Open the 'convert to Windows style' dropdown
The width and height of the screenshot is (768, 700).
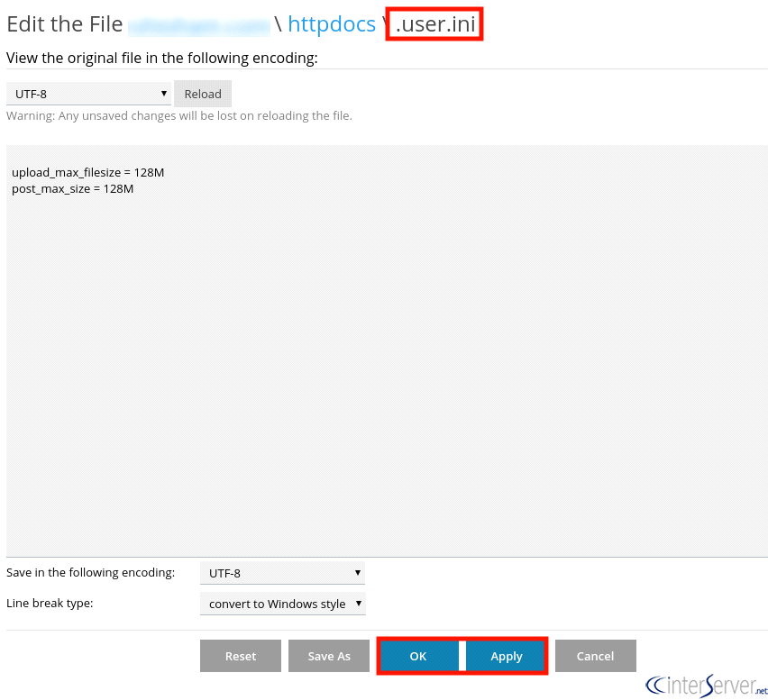(283, 604)
